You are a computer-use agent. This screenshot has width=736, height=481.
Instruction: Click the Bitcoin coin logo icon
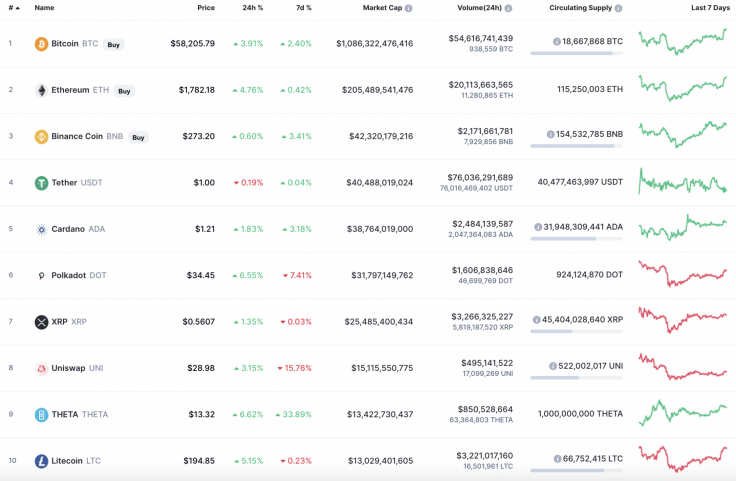(41, 44)
